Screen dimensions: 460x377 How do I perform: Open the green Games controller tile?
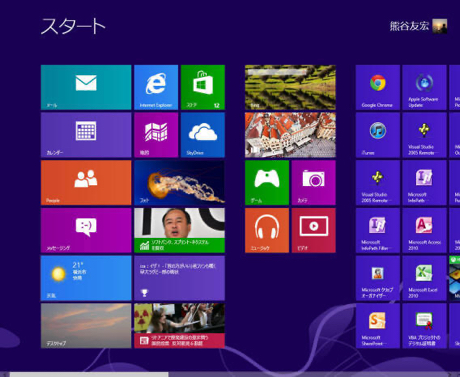point(267,183)
